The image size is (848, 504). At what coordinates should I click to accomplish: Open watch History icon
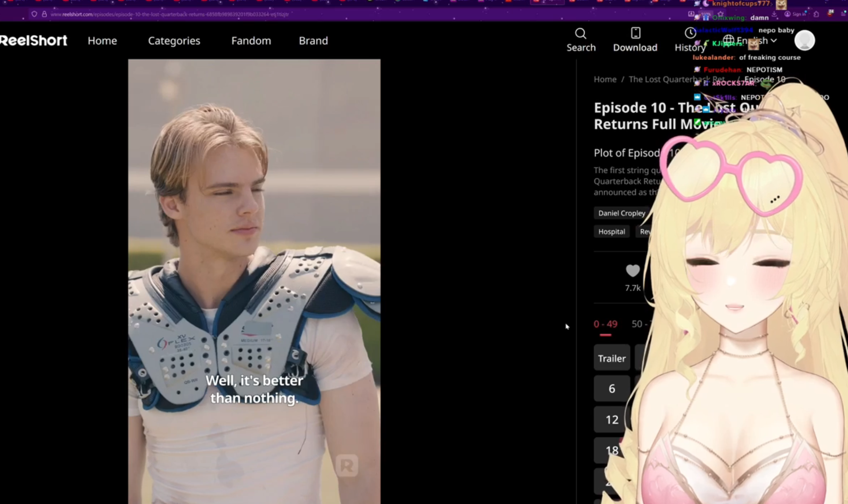coord(689,34)
